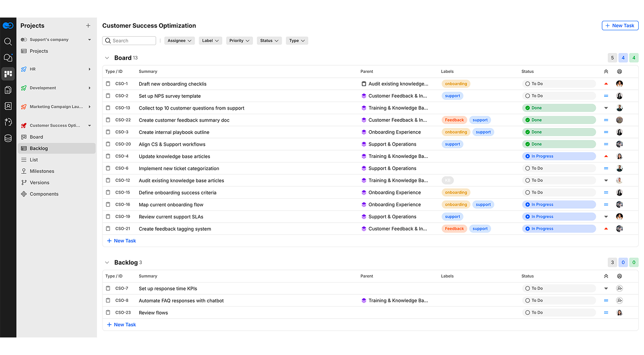Click high priority arrow on CSO-4
This screenshot has width=644, height=355.
coord(606,156)
